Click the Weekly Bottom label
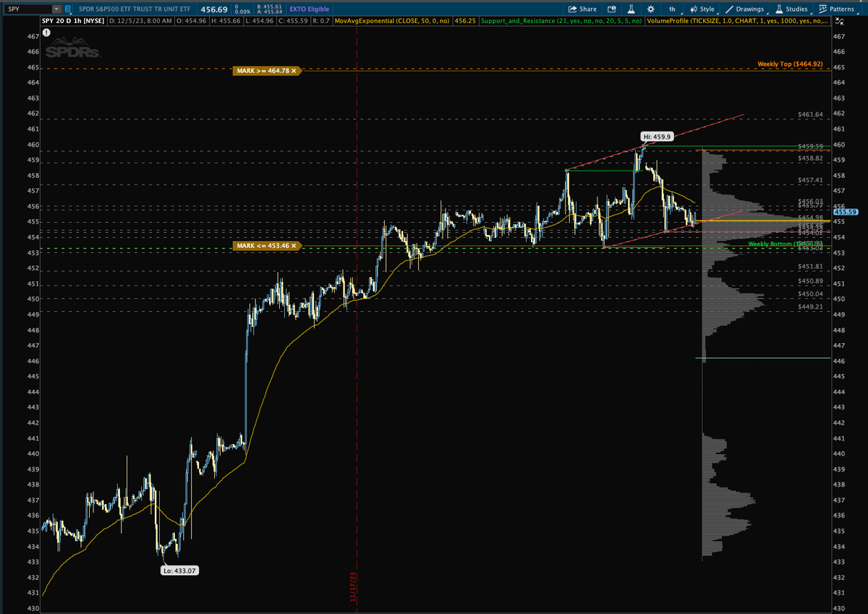868x614 pixels. click(x=786, y=244)
